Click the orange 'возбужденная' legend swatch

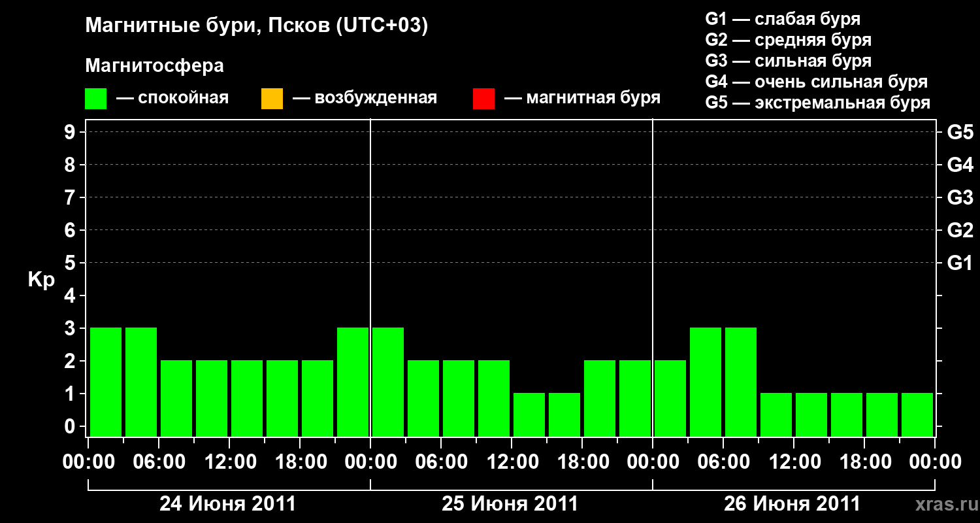coord(272,99)
